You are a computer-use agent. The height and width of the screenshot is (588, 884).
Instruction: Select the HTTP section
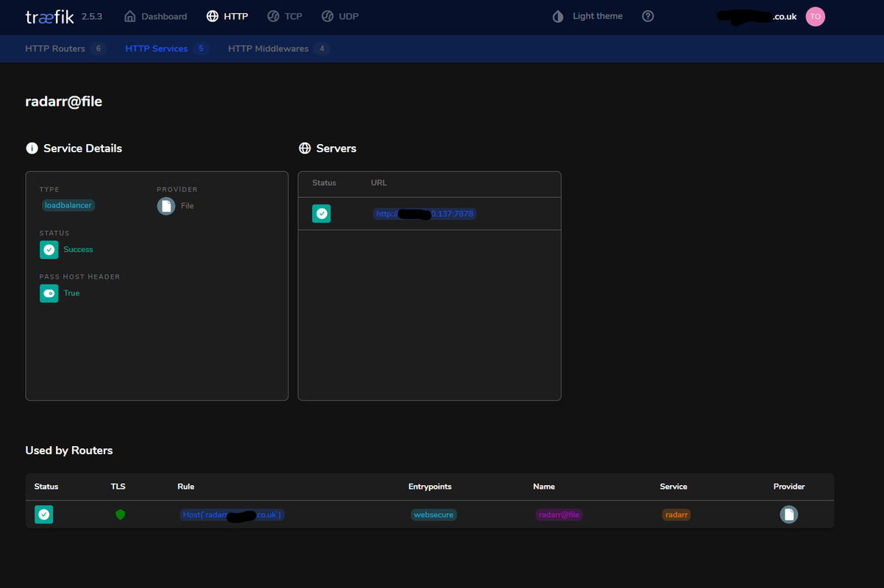[227, 16]
